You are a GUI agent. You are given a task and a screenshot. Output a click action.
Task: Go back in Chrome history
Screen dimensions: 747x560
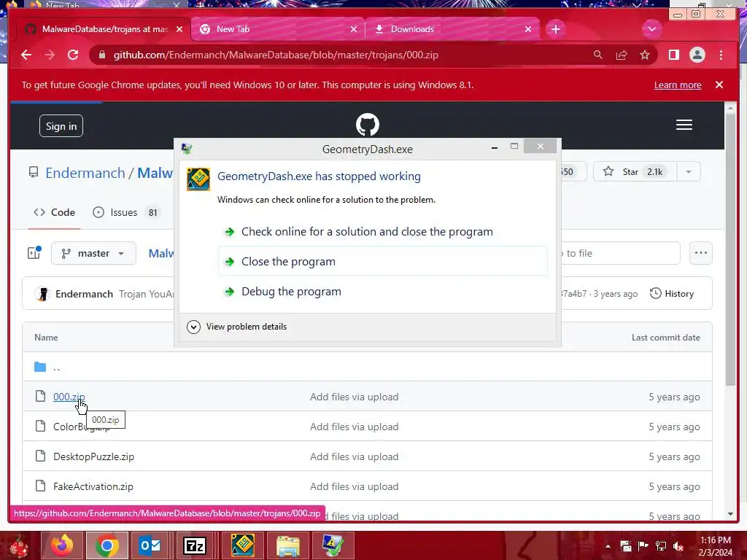[26, 55]
